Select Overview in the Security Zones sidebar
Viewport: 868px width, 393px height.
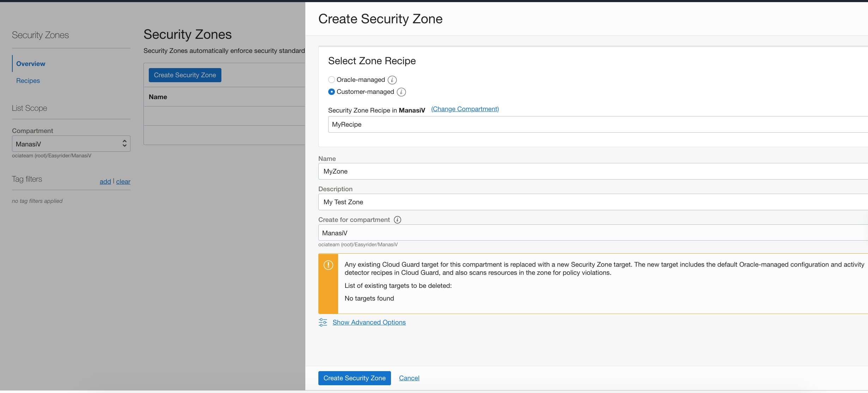(31, 64)
